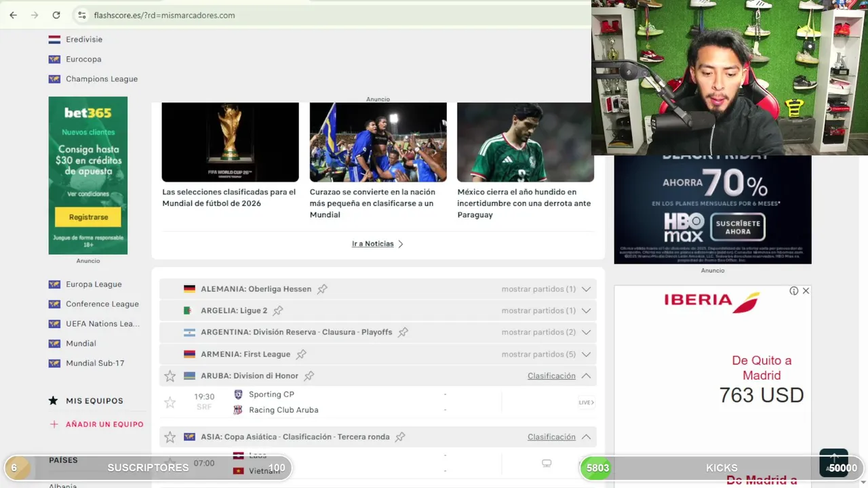
Task: Expand ARMENIA First League matches chevron
Action: click(586, 354)
